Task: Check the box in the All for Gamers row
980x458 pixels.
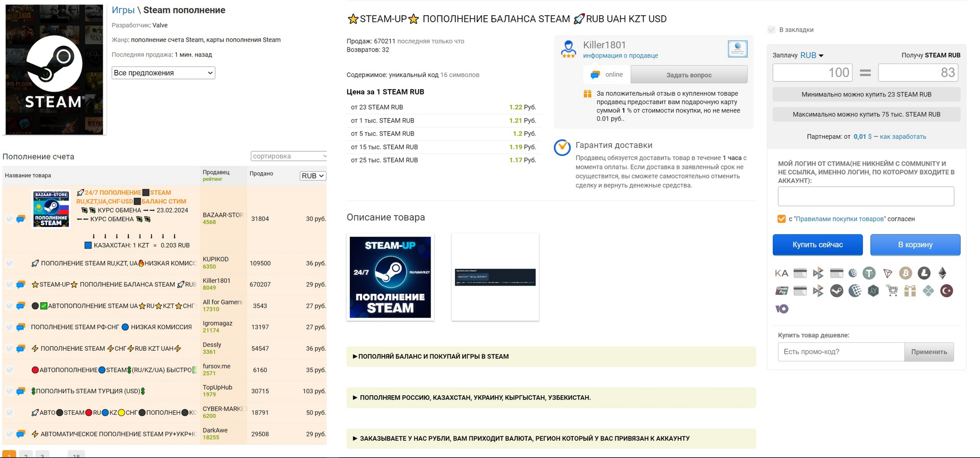Action: pyautogui.click(x=10, y=306)
